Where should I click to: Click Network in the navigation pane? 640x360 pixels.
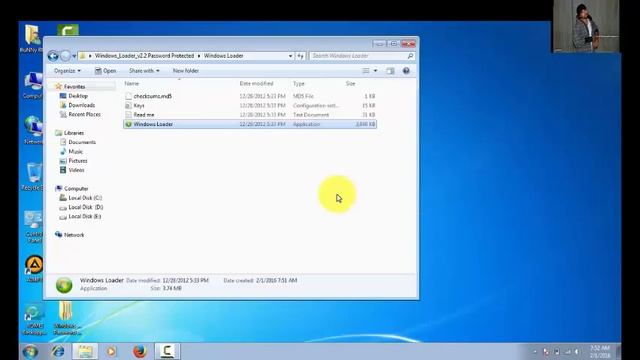point(74,236)
